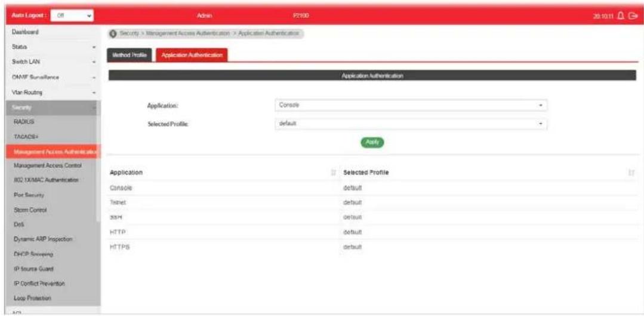Image resolution: width=644 pixels, height=316 pixels.
Task: Select Management Access Authentication sidebar item
Action: [53, 152]
